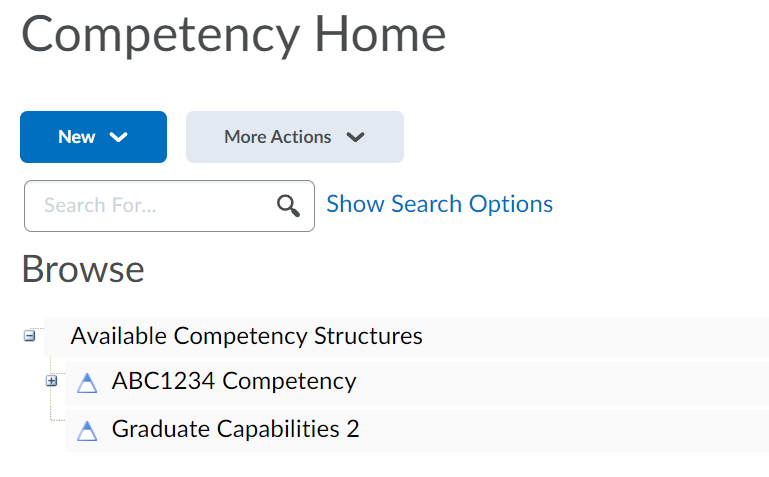Open the New dropdown button
769x477 pixels.
[x=93, y=137]
